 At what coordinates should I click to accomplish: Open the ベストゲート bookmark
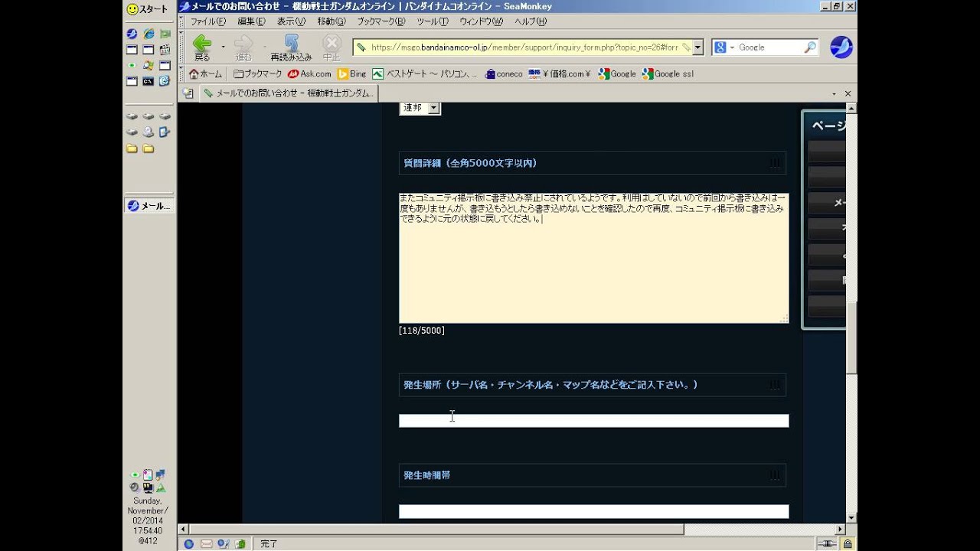425,74
